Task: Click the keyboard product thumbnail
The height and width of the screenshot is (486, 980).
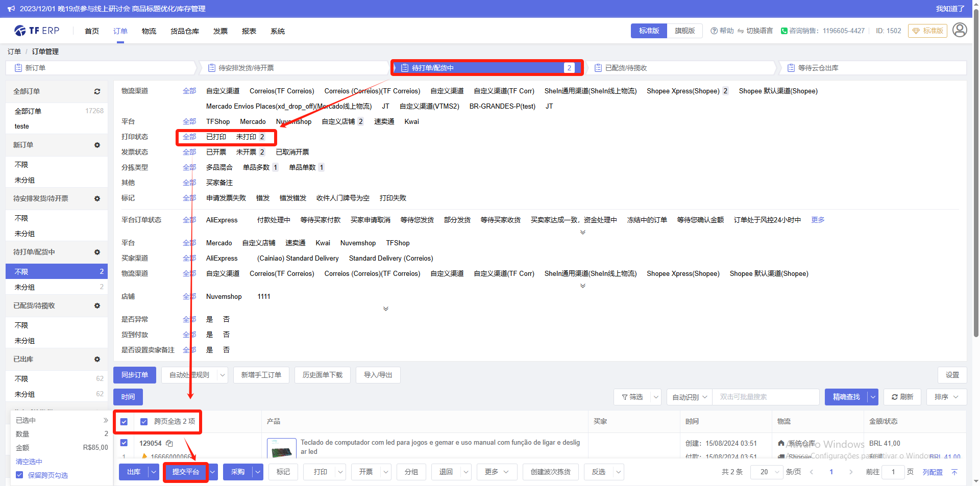Action: 282,448
